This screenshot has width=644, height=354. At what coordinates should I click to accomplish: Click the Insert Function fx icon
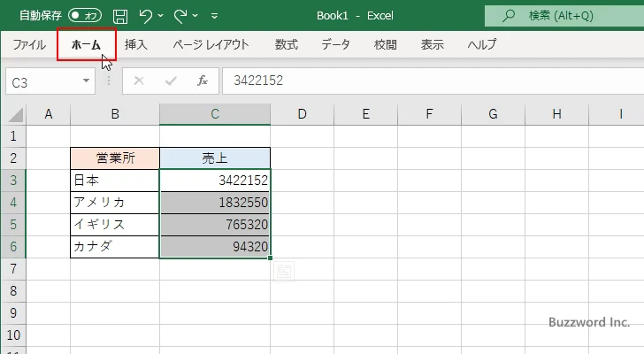click(203, 81)
